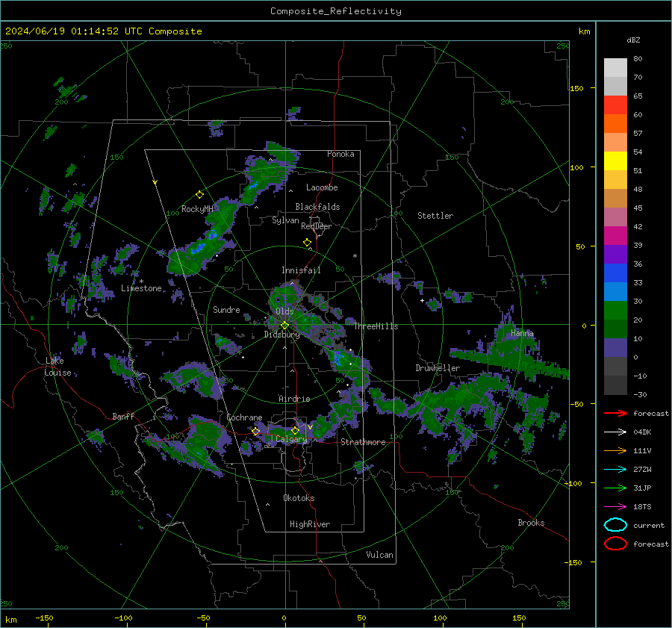Click the orange 111V arrow icon
Screen dimensions: 672x628
tap(615, 450)
